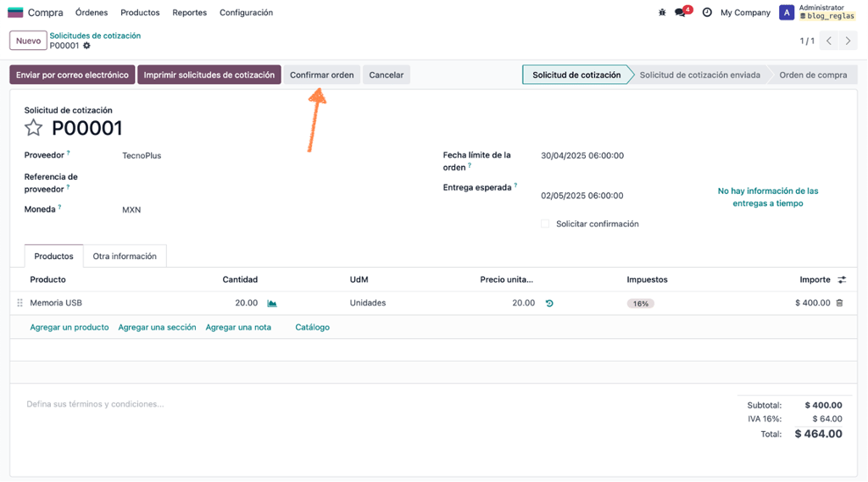Open the conversations chat icon
The width and height of the screenshot is (868, 482).
pyautogui.click(x=681, y=12)
